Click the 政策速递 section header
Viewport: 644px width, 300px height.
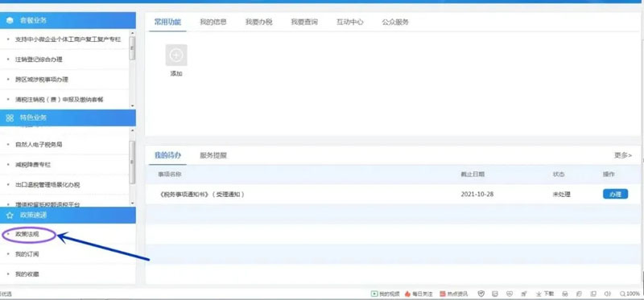point(68,215)
